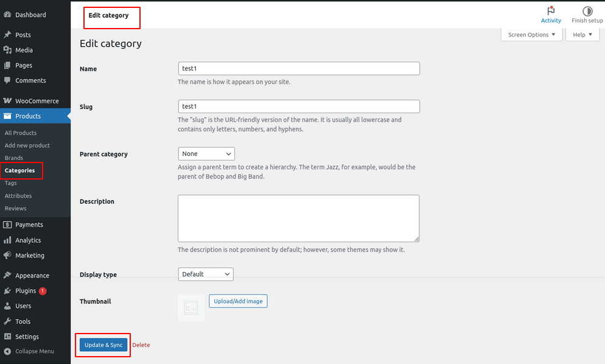Click the Dashboard gauge icon
The height and width of the screenshot is (364, 605).
pos(7,15)
